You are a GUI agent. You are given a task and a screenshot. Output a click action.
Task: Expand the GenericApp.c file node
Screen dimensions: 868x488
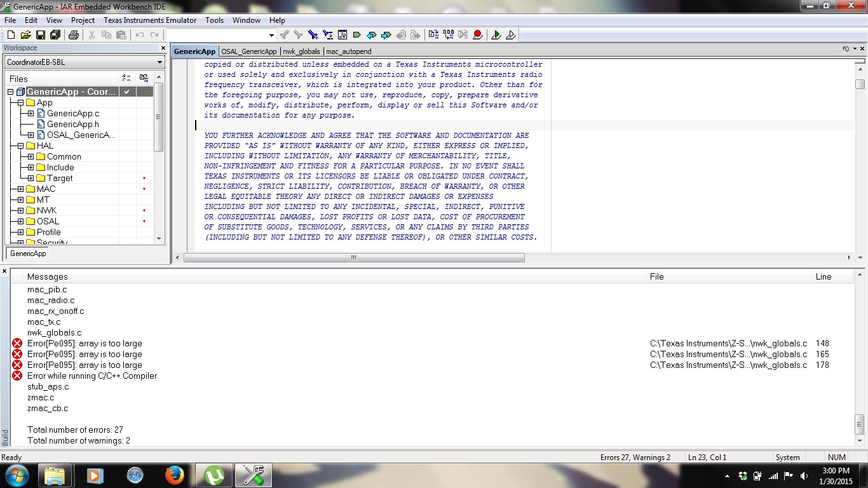[x=31, y=114]
